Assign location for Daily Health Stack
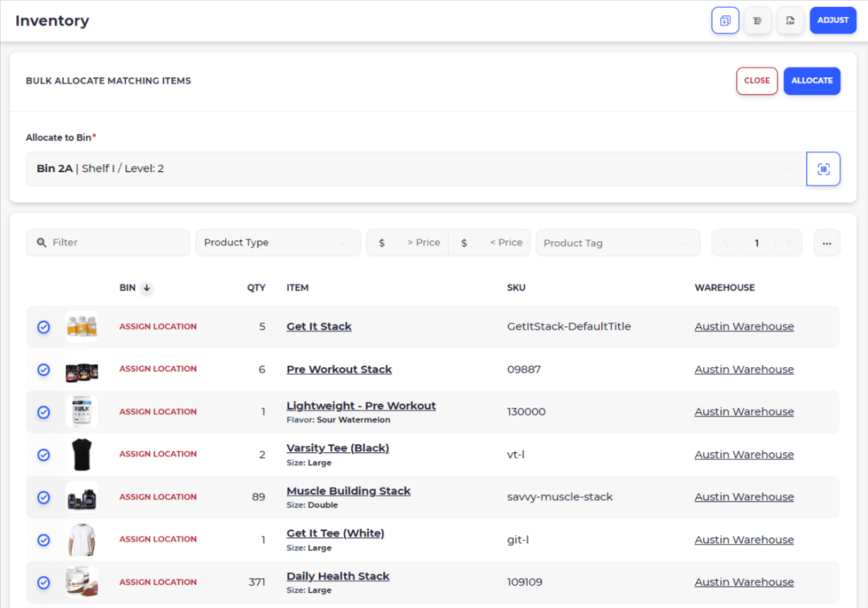The image size is (868, 608). (158, 582)
